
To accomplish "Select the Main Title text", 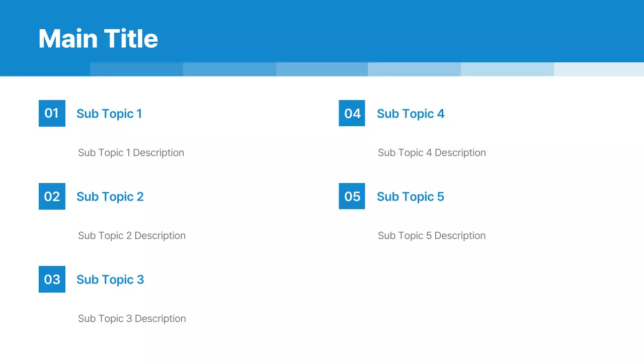I will 98,39.
